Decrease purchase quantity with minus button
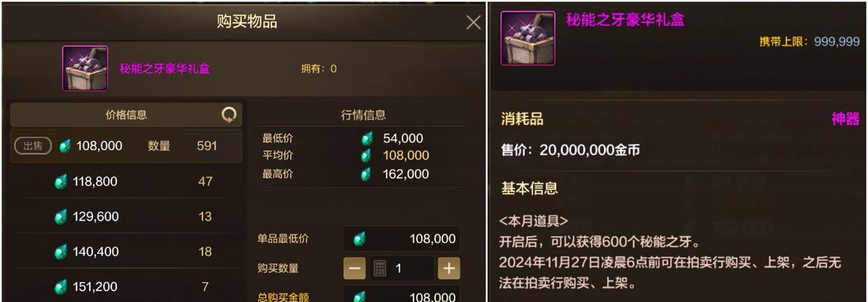Screen dimensions: 868x302 [x=355, y=269]
